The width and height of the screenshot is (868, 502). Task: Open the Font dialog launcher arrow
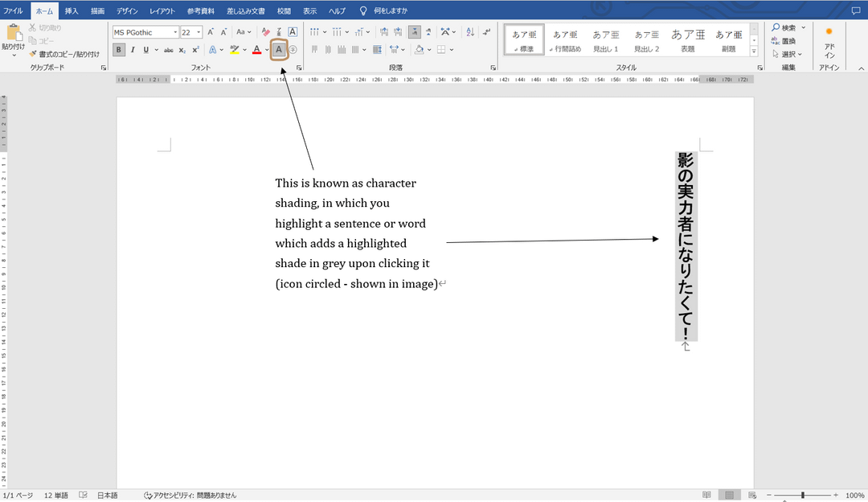tap(299, 68)
